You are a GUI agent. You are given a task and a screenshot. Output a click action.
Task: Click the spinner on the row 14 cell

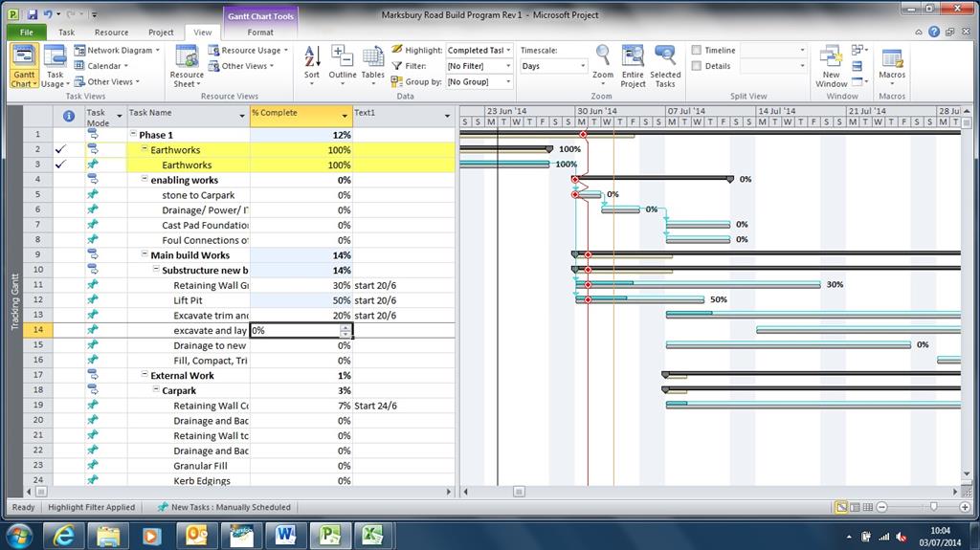pyautogui.click(x=345, y=330)
